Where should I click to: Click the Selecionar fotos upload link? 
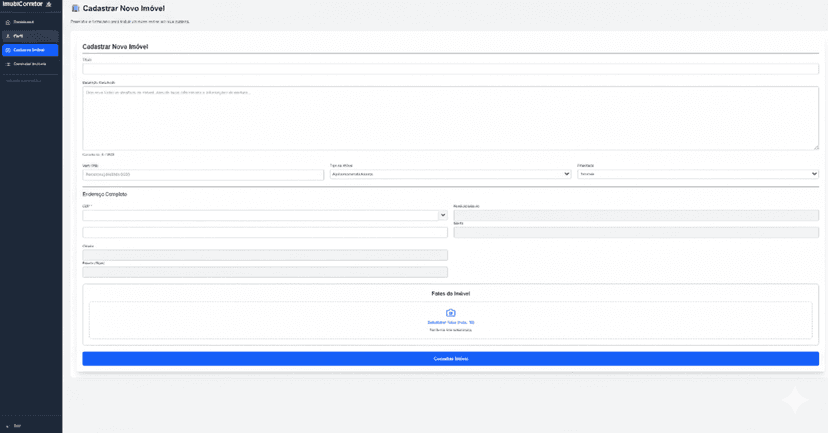450,323
